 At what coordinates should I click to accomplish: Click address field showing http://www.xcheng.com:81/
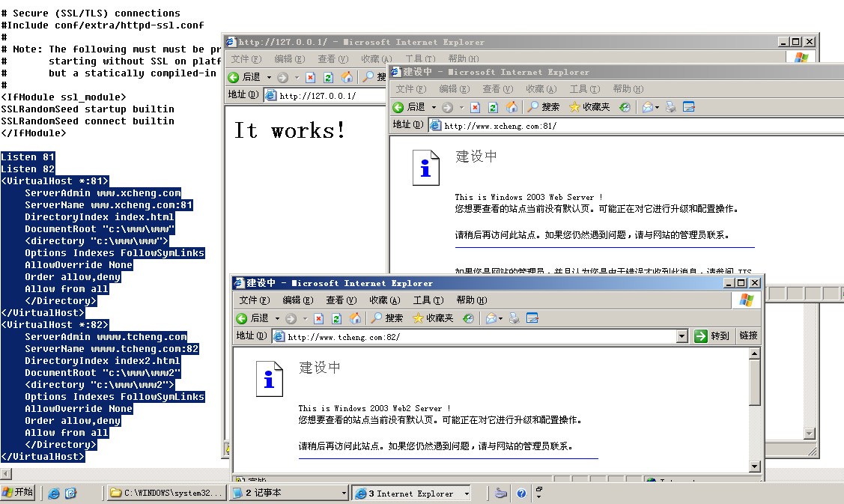524,126
